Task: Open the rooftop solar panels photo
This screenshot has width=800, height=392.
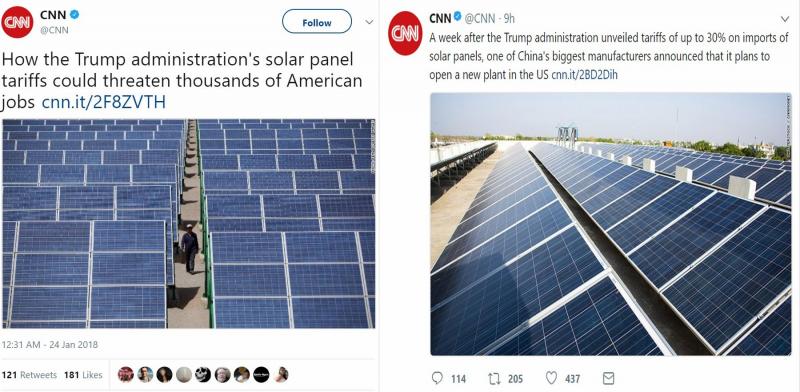Action: click(611, 224)
